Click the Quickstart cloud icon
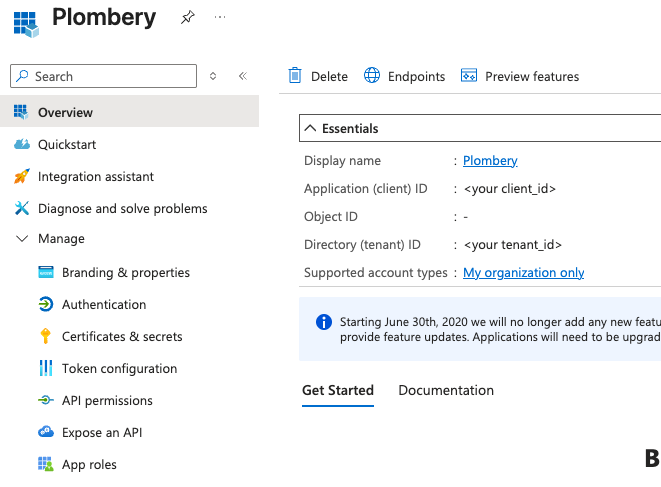661x487 pixels. 22,145
